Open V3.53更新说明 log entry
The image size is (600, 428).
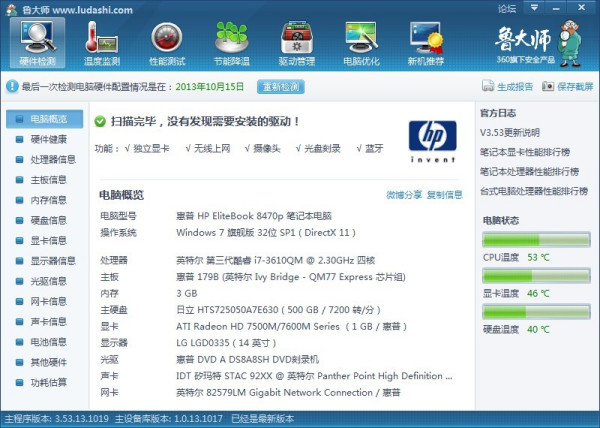pyautogui.click(x=510, y=133)
